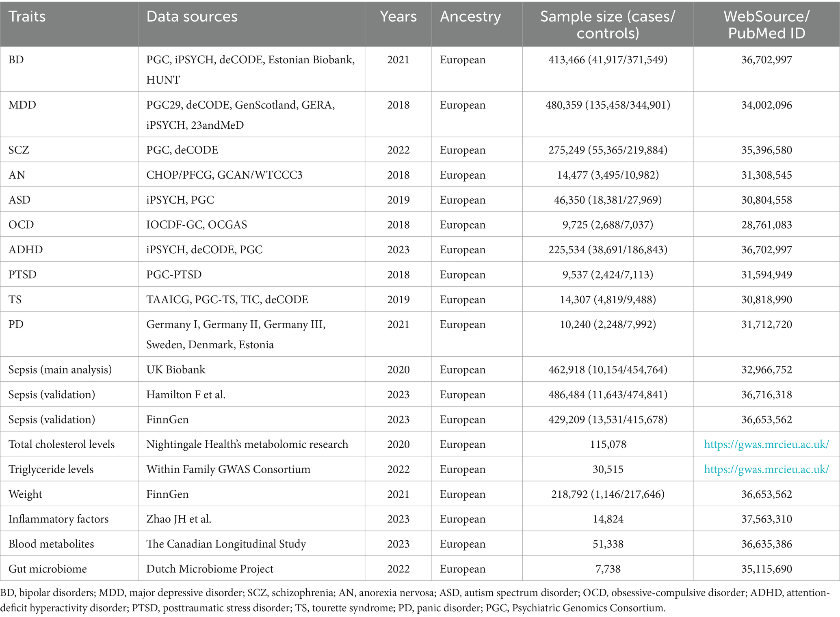
Task: Click sample size 115,078
Action: (x=608, y=444)
